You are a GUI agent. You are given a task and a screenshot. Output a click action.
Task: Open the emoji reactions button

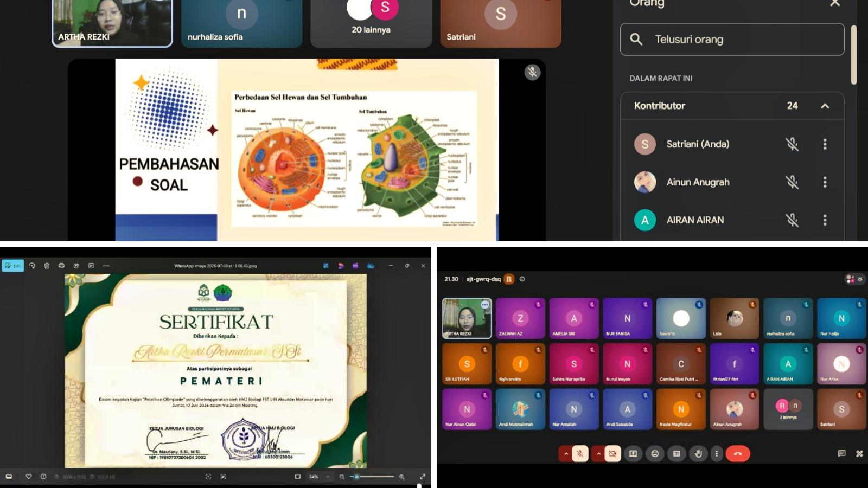(x=655, y=454)
